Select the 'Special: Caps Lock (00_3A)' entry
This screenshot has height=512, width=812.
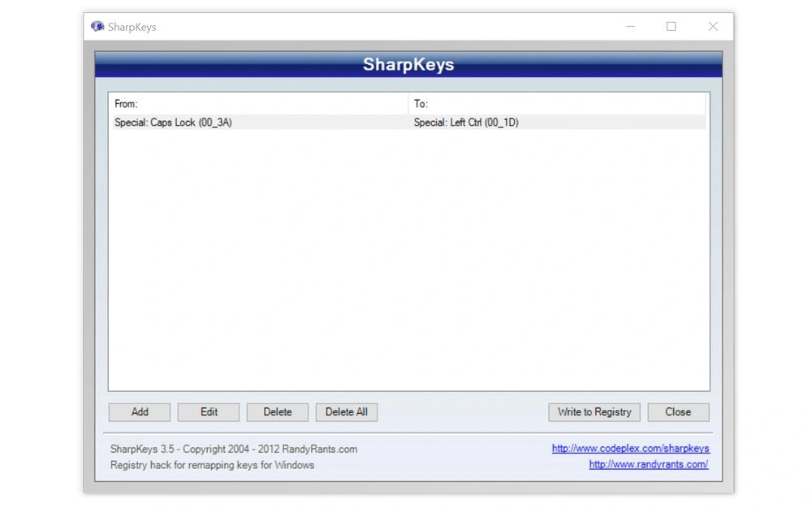click(x=173, y=123)
